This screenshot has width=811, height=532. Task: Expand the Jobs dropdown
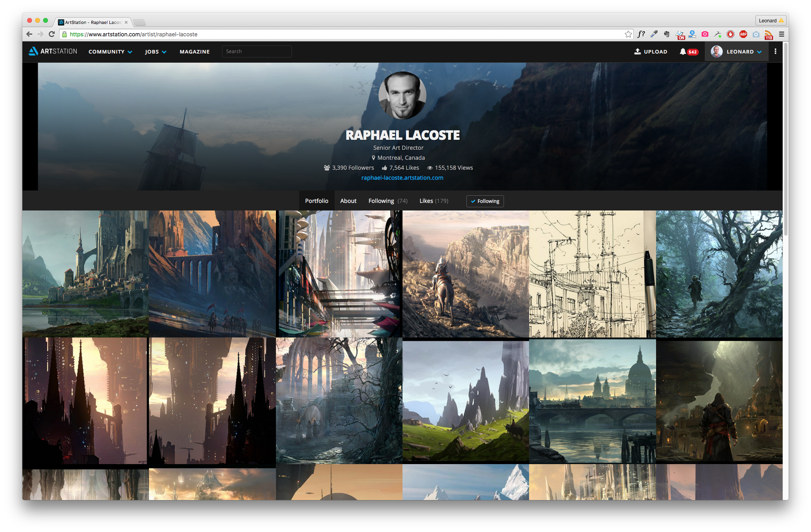pyautogui.click(x=155, y=52)
